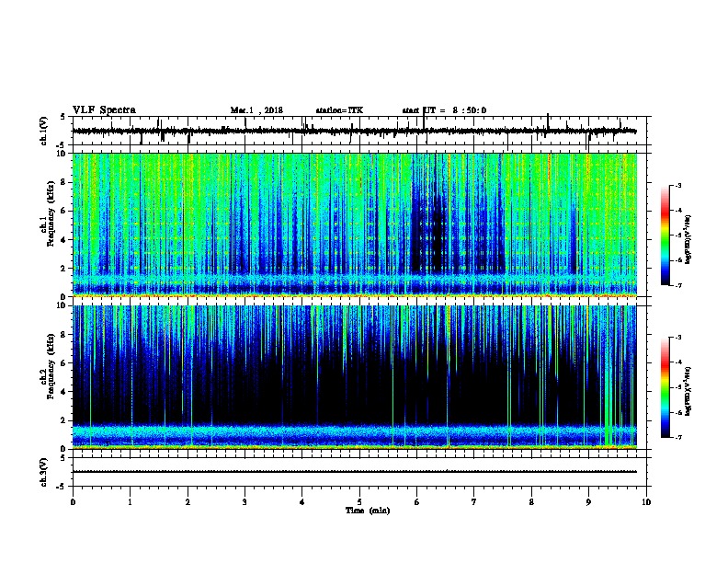Click time axis tick label "8"

pyautogui.click(x=531, y=502)
